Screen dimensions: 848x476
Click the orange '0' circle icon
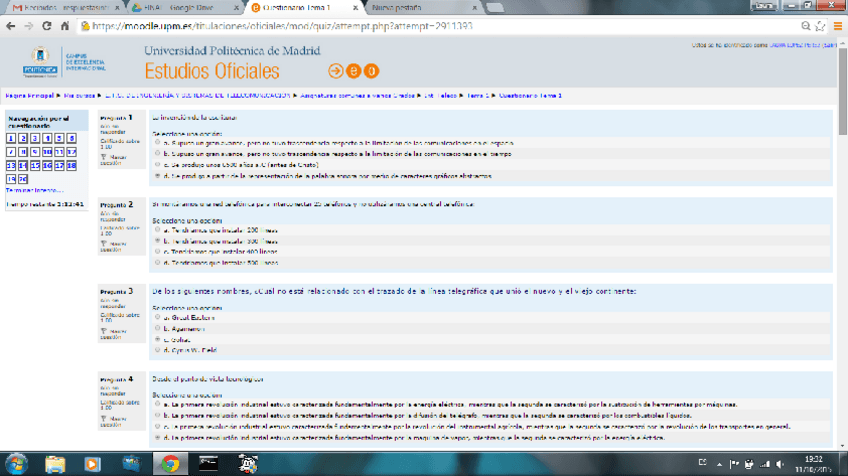click(x=371, y=71)
